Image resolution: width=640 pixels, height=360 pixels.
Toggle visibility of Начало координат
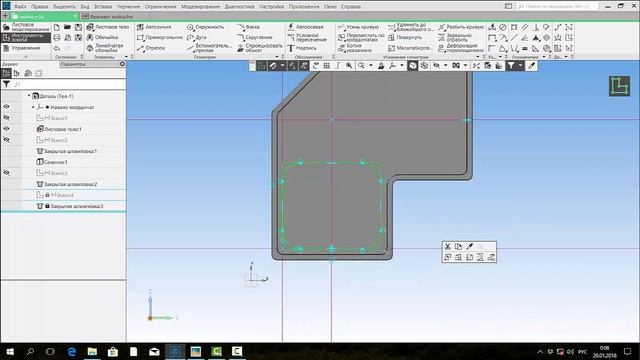pos(6,107)
